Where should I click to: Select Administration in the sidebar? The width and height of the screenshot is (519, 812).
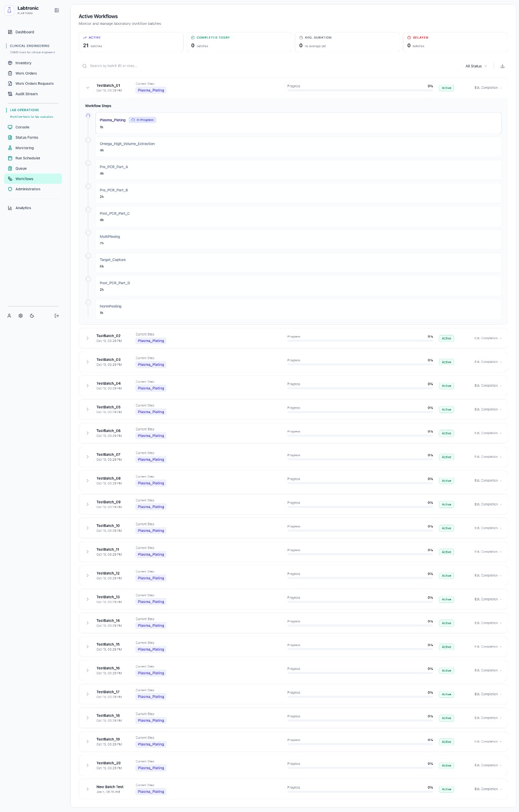[33, 189]
